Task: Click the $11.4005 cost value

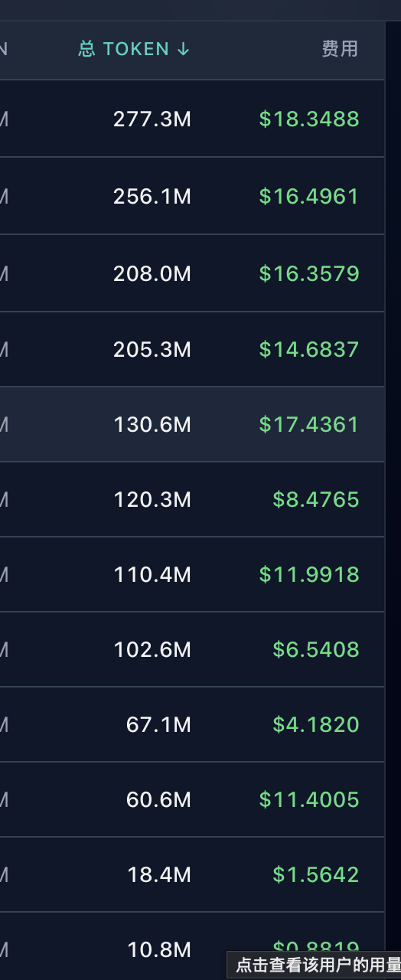Action: (x=309, y=799)
